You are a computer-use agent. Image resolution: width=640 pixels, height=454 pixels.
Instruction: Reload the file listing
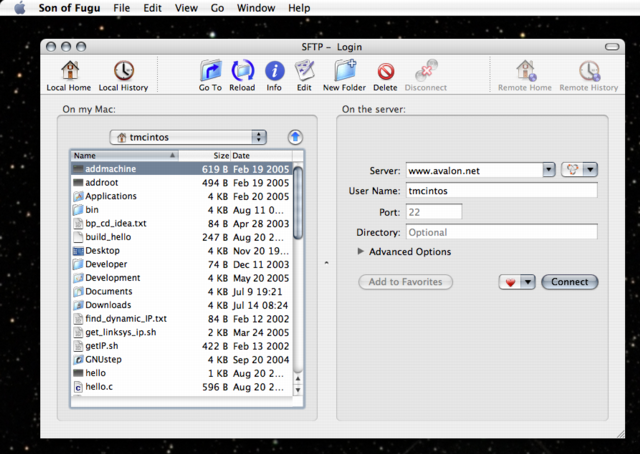pos(242,70)
